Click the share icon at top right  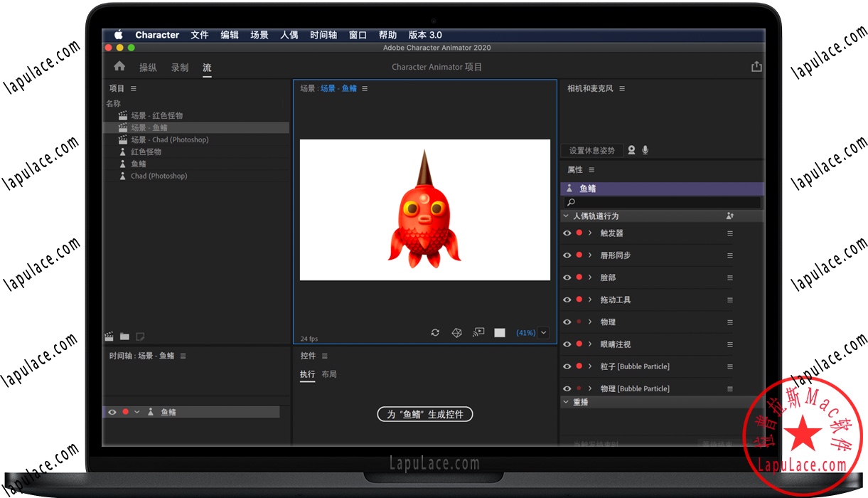click(756, 65)
